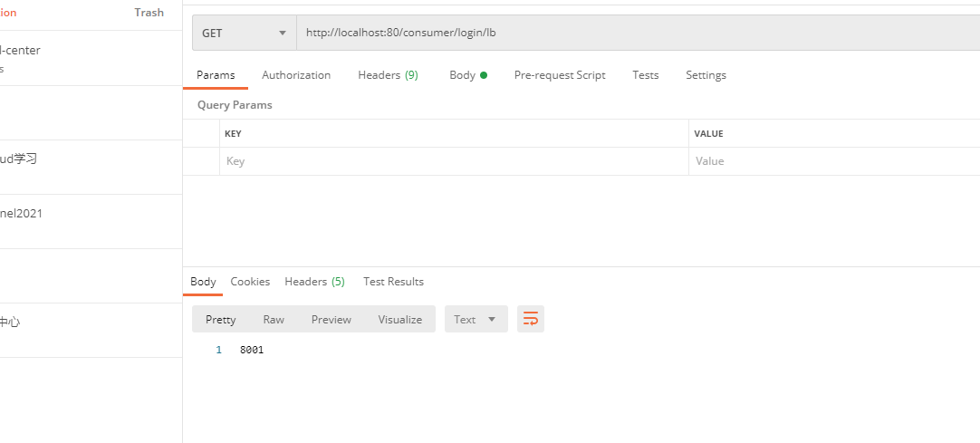Click the KEY column header
980x443 pixels.
[x=233, y=134]
